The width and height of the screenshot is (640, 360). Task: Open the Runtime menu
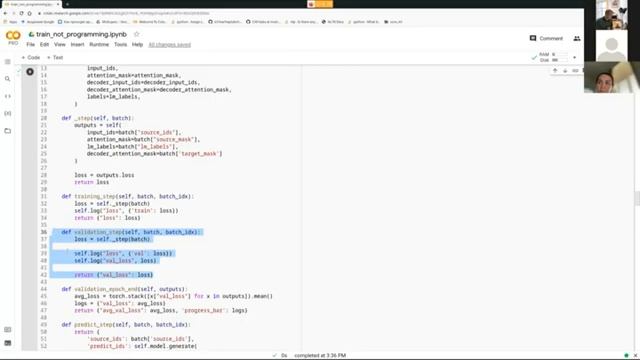pyautogui.click(x=99, y=44)
